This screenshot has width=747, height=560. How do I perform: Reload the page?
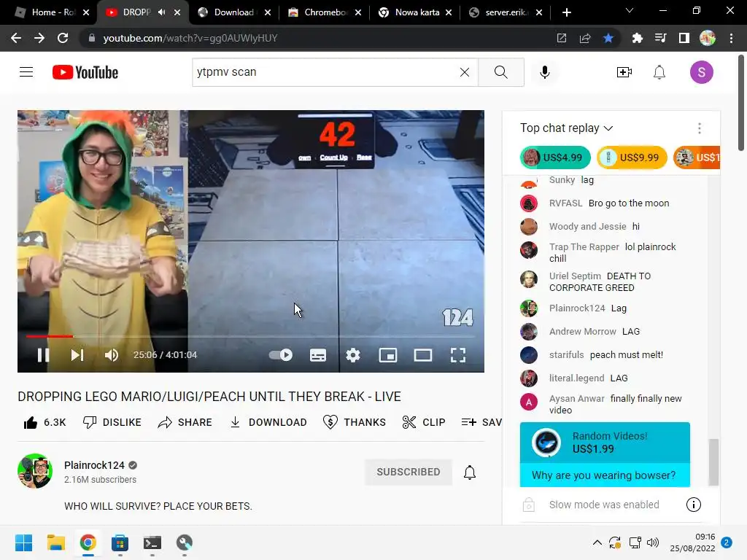[x=63, y=38]
